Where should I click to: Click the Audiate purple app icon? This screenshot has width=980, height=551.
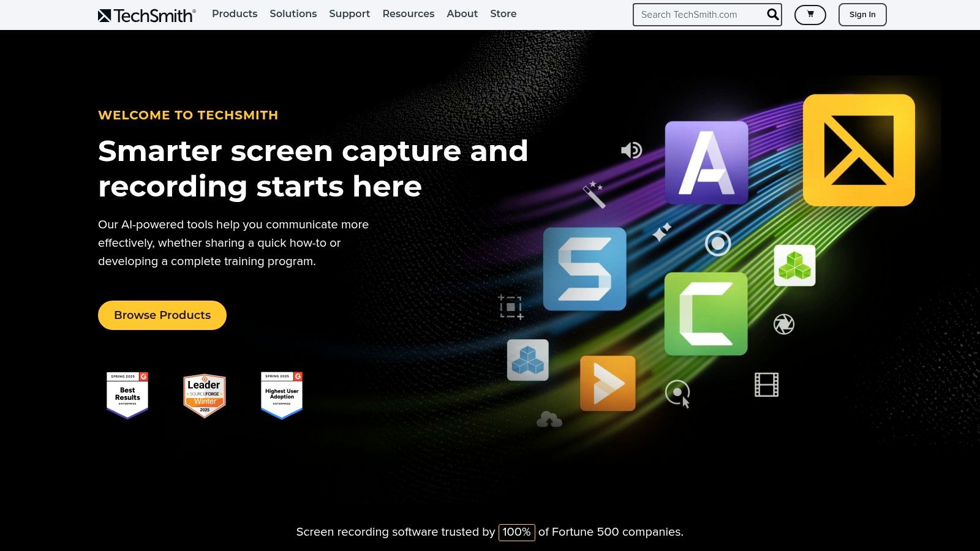[x=707, y=164]
